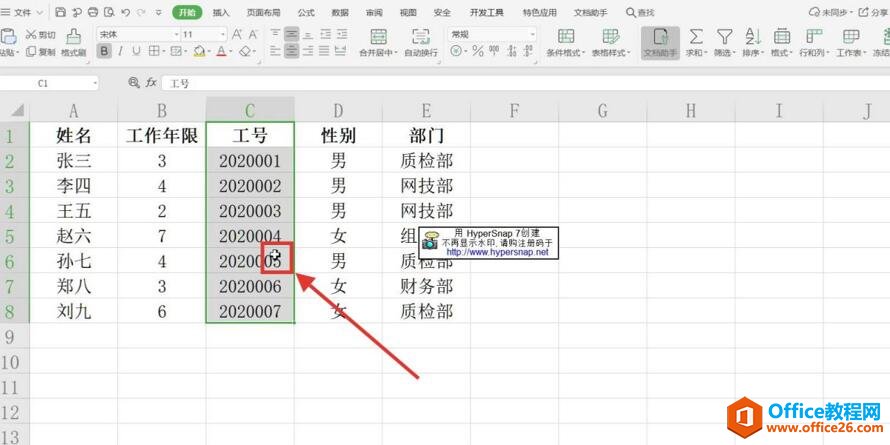The width and height of the screenshot is (890, 445).
Task: Click the insert function fx icon
Action: tap(151, 83)
